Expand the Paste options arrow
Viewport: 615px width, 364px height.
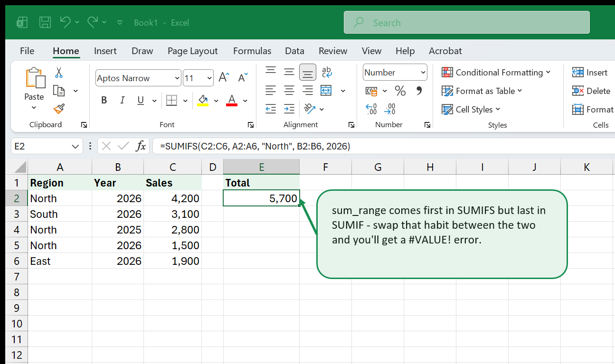(x=34, y=108)
